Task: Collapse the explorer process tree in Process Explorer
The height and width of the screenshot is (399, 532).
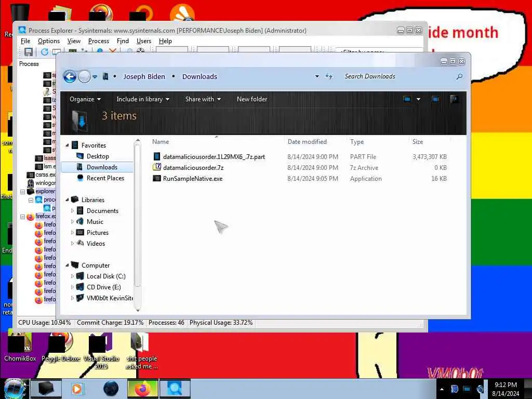Action: pos(23,192)
